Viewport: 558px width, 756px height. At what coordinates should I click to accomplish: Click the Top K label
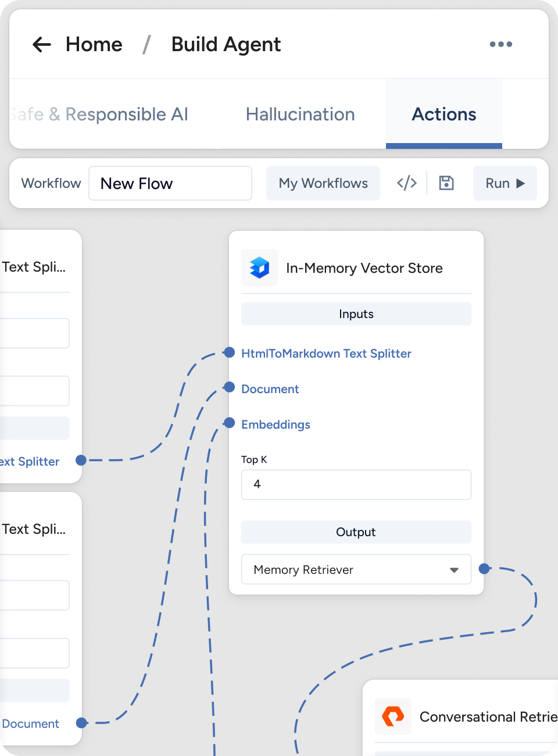254,459
